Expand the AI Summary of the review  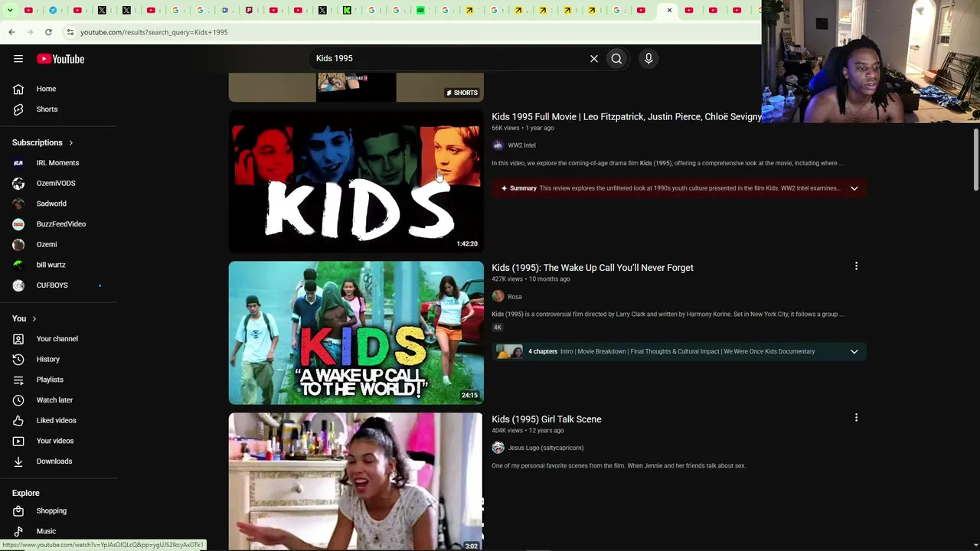[x=854, y=188]
